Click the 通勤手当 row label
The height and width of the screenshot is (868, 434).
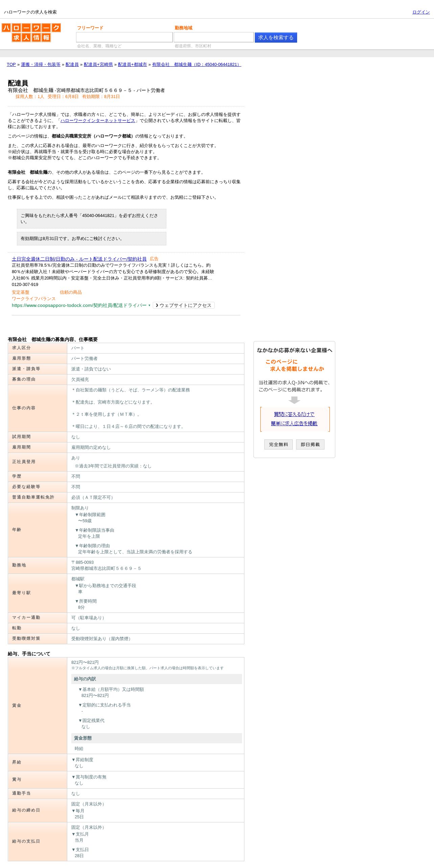point(38,794)
